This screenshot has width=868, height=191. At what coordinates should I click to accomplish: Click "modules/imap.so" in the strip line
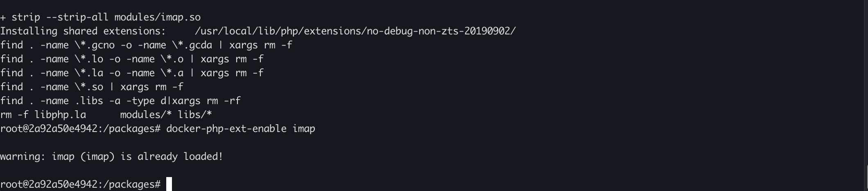pos(157,17)
